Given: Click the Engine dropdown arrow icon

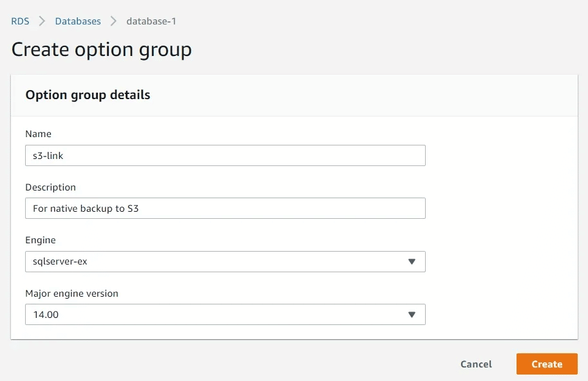Looking at the screenshot, I should (412, 262).
